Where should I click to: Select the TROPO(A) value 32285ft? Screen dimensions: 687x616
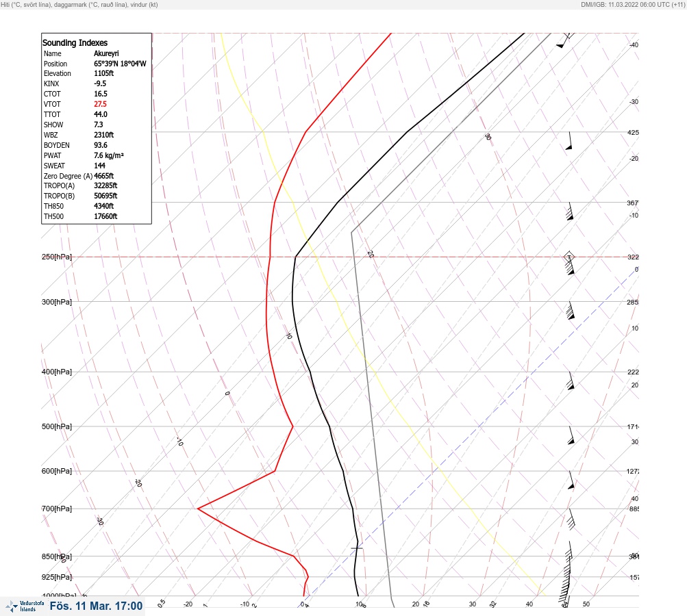105,185
